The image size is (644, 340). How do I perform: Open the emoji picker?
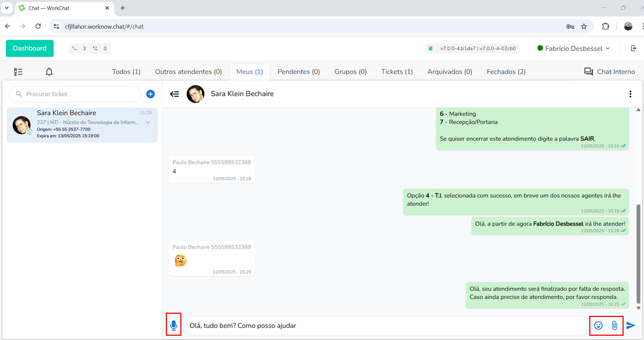pyautogui.click(x=598, y=326)
